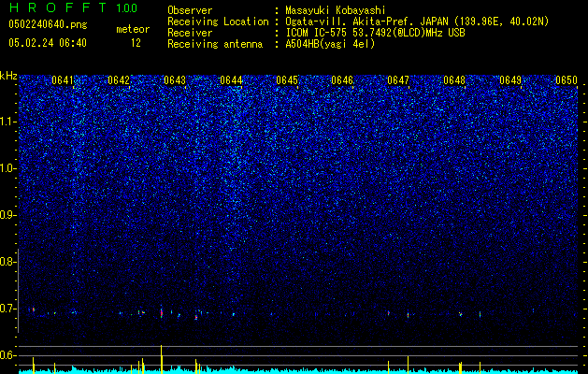Viewport: 588px width, 374px height.
Task: Click time marker 0650
Action: pos(566,80)
